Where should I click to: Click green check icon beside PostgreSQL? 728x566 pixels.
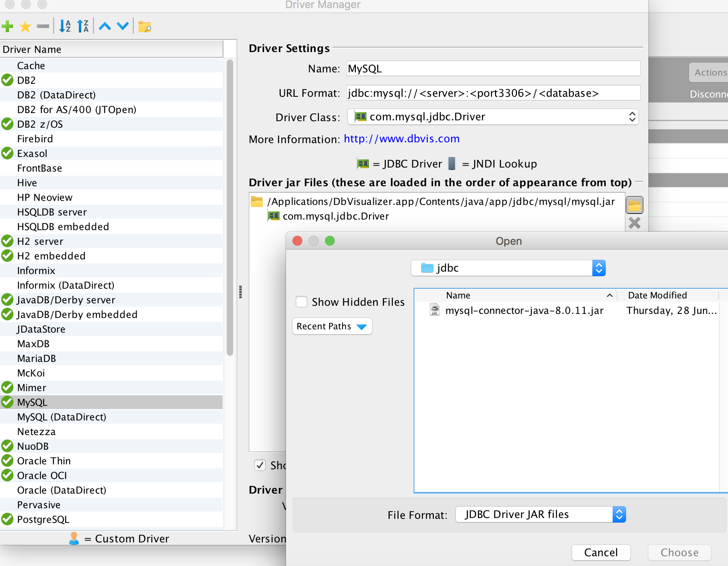coord(7,519)
